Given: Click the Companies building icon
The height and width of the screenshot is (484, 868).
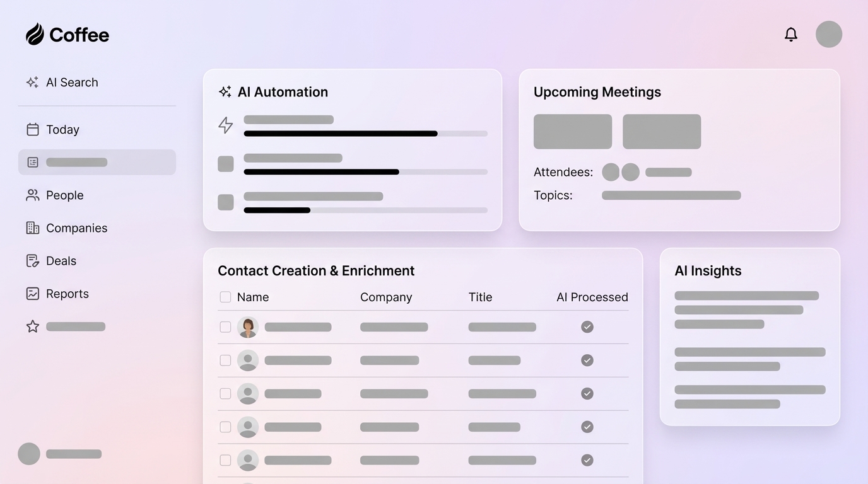Looking at the screenshot, I should 32,228.
